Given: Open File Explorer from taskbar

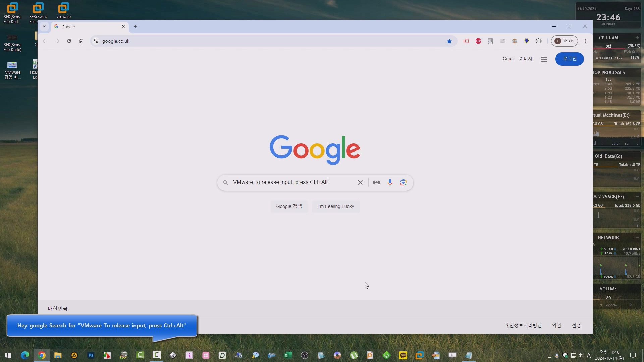Looking at the screenshot, I should 58,355.
